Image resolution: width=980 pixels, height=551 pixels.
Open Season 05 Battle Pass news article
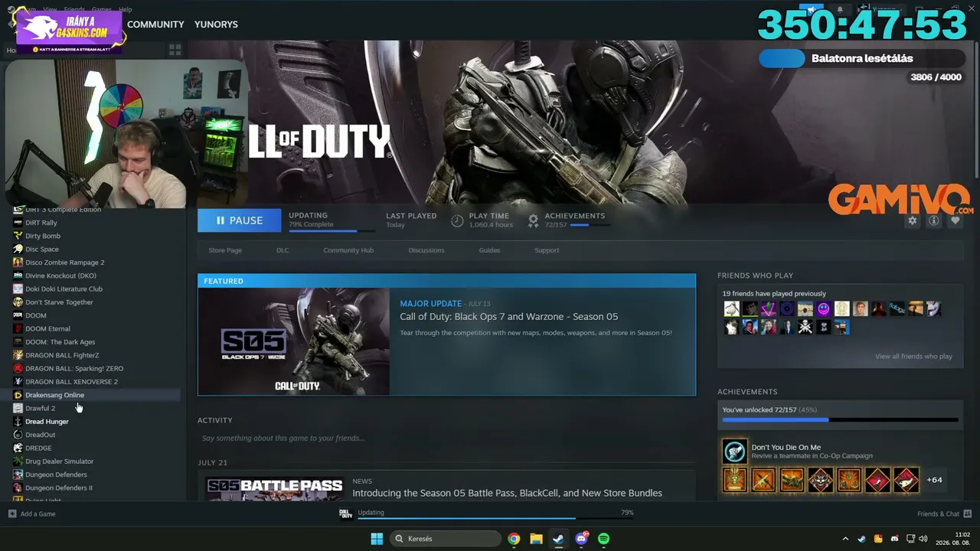507,493
